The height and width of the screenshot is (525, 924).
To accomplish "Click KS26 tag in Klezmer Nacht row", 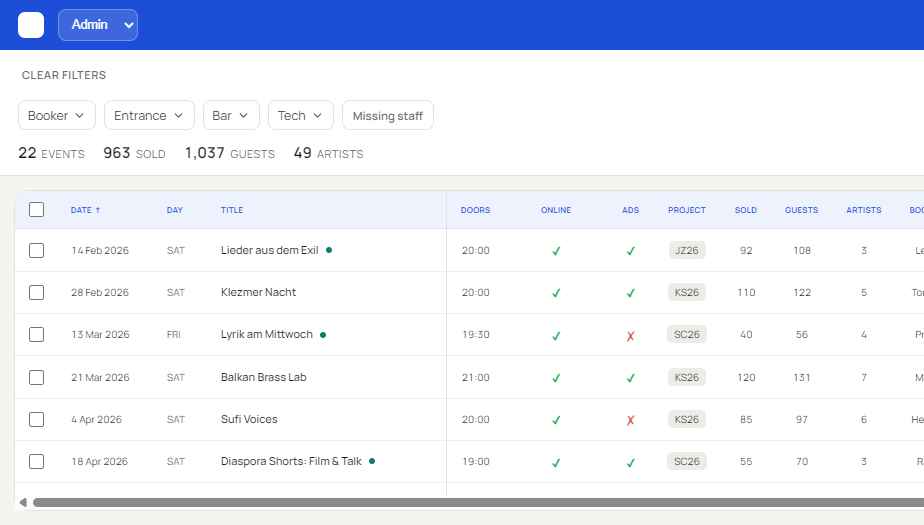I will (687, 292).
